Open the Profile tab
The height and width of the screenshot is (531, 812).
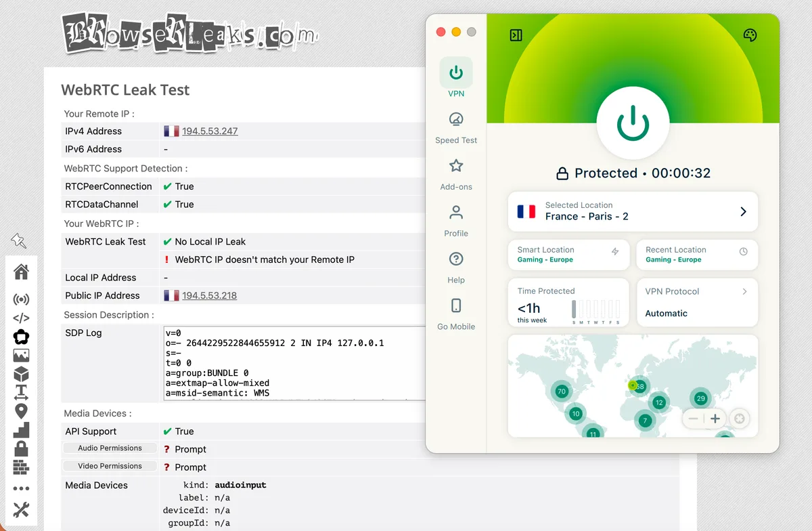456,221
